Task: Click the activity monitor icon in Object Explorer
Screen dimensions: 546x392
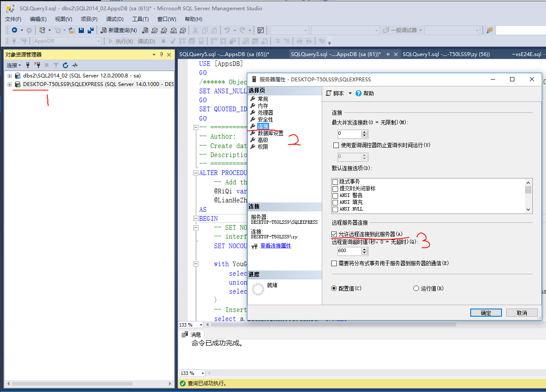Action: (x=75, y=65)
